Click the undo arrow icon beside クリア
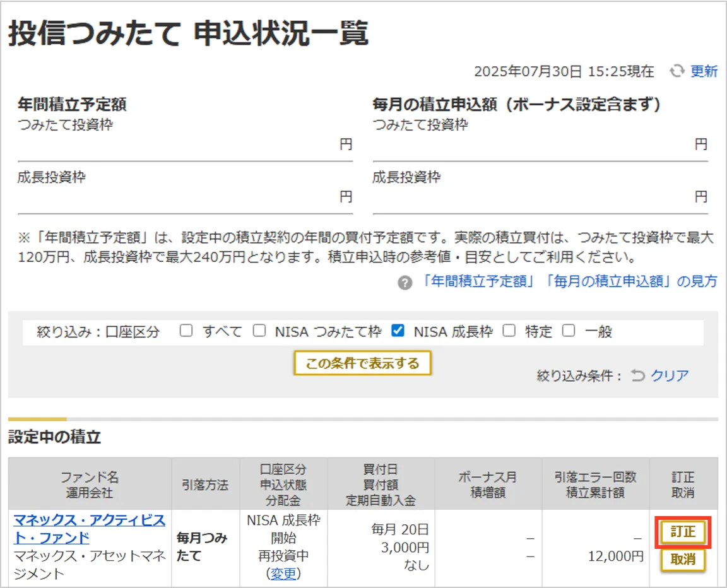Screen dimensions: 727x588 [x=638, y=376]
